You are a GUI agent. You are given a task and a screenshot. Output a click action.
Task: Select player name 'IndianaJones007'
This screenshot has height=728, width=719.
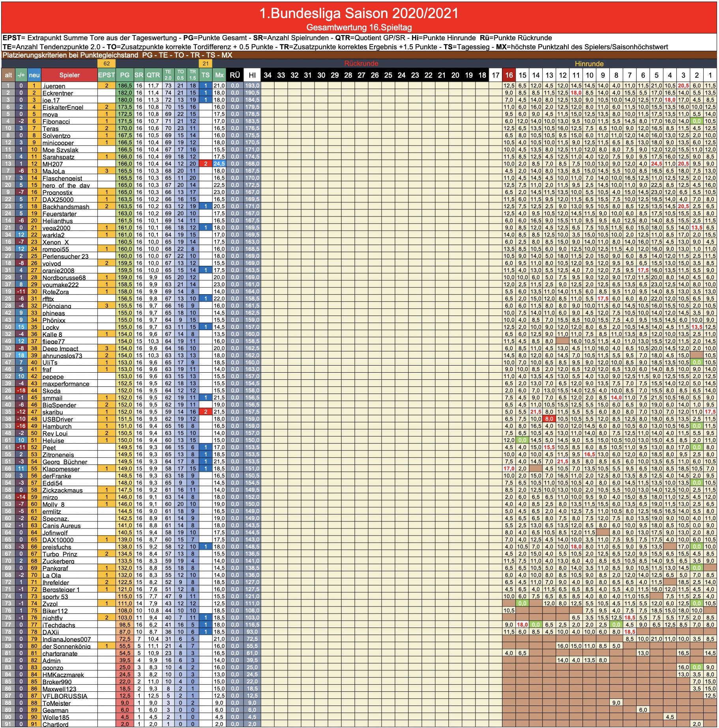point(67,639)
